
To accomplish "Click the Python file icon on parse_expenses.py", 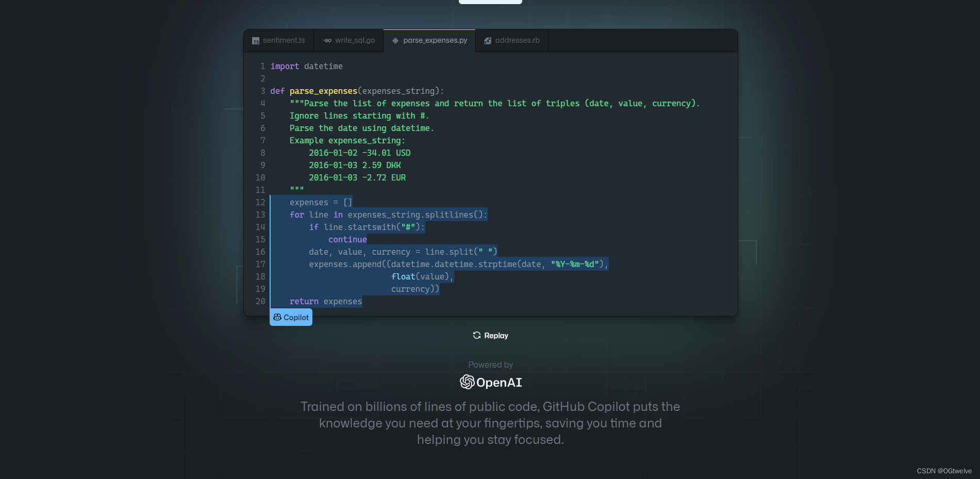I will point(395,41).
